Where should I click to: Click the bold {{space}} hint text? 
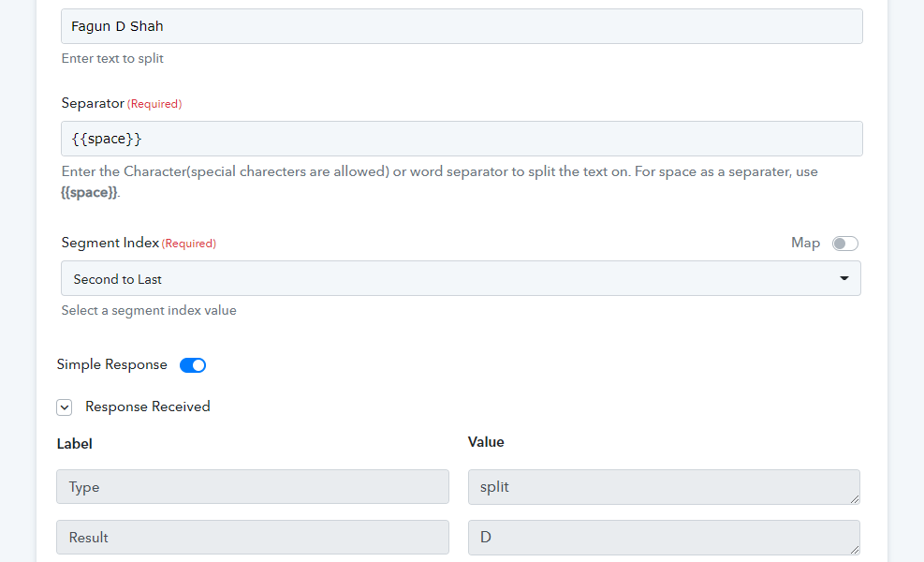(89, 192)
